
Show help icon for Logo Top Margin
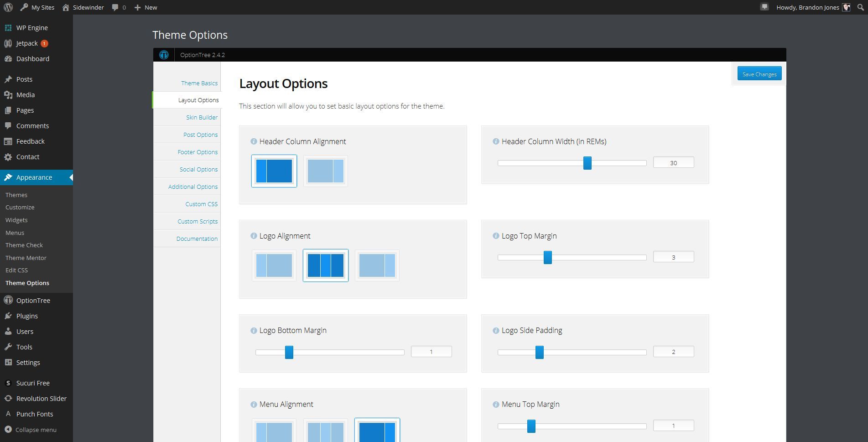496,236
